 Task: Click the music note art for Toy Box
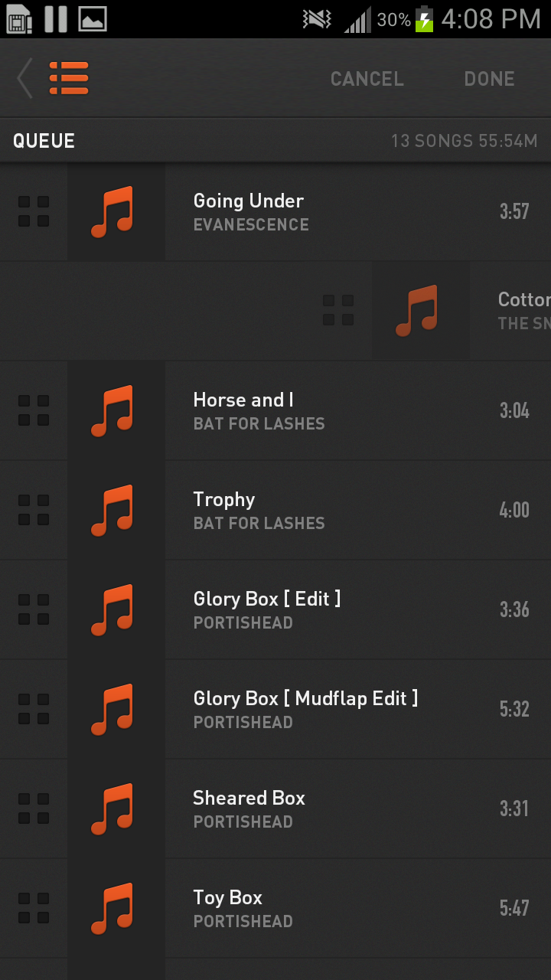(x=112, y=908)
